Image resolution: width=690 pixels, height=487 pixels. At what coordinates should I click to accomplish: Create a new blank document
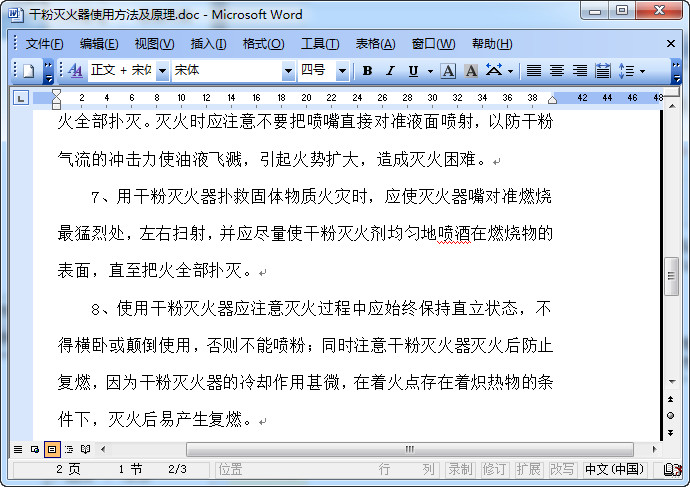tap(29, 71)
